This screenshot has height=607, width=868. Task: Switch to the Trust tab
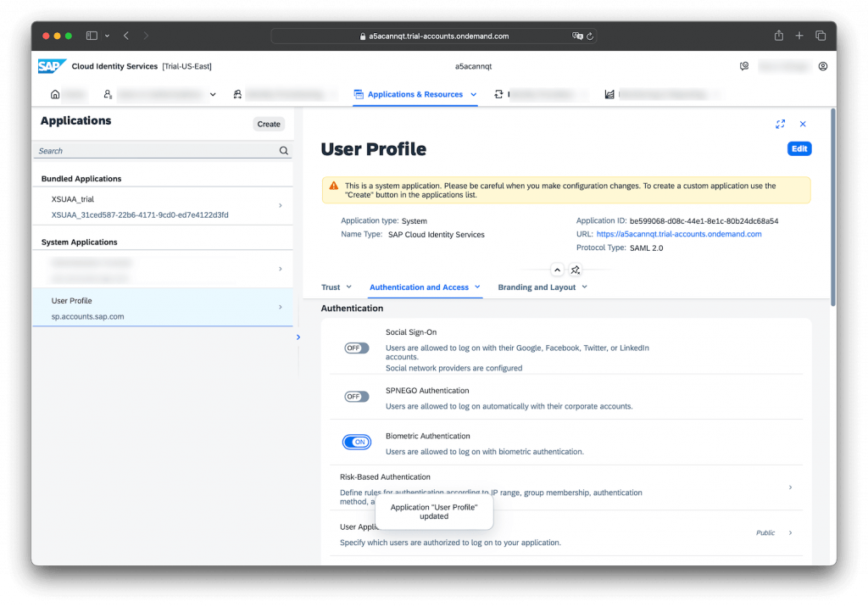point(331,287)
